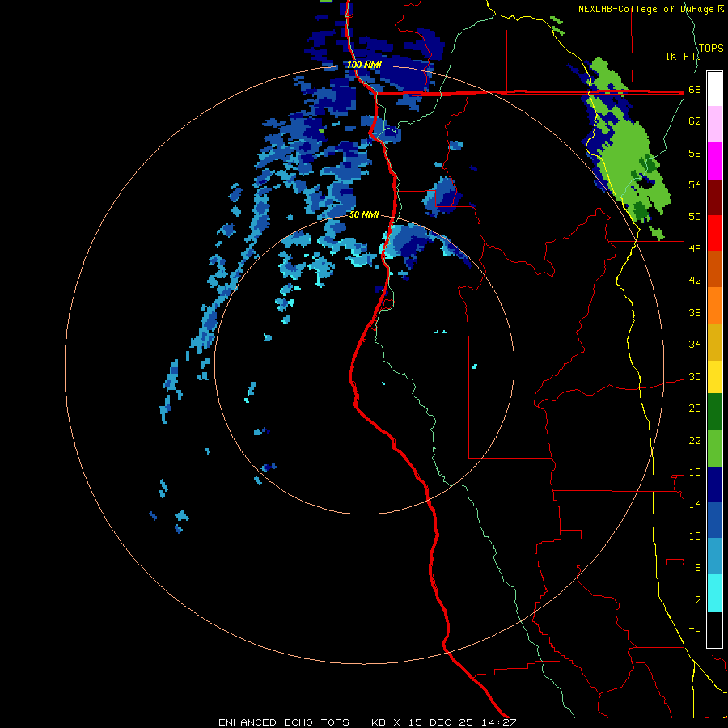Click the yellow legend swatch
The image size is (728, 728).
tap(714, 376)
